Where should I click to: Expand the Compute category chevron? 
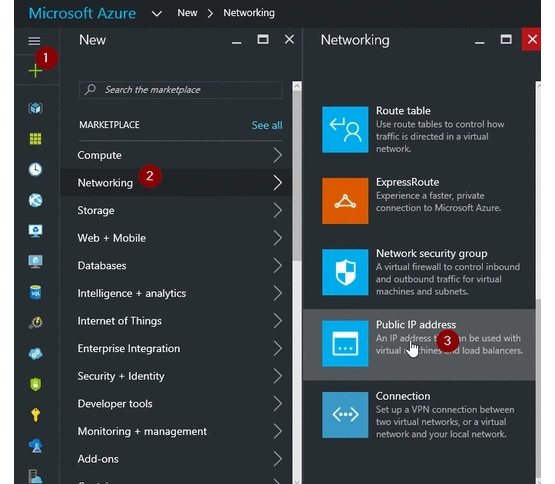click(278, 155)
